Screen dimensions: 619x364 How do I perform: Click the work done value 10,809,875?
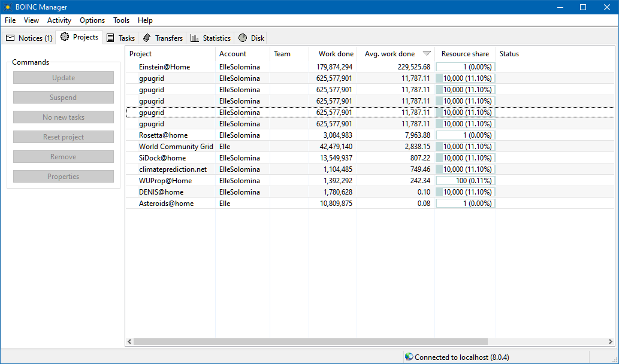pyautogui.click(x=336, y=204)
